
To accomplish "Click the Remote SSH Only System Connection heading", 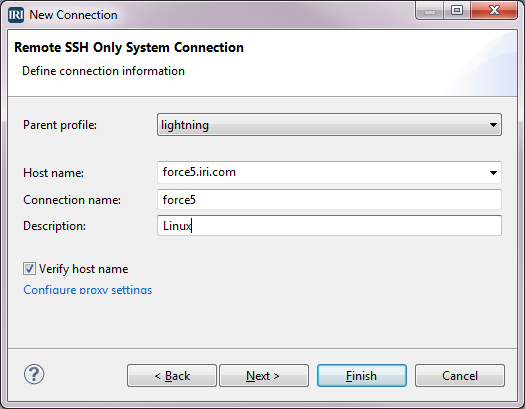I will (129, 48).
